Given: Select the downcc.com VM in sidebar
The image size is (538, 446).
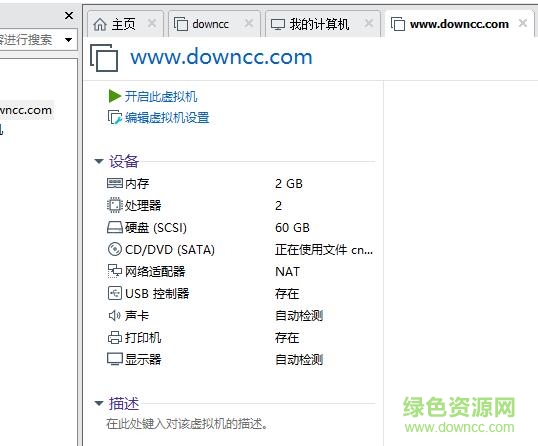Looking at the screenshot, I should [x=27, y=110].
